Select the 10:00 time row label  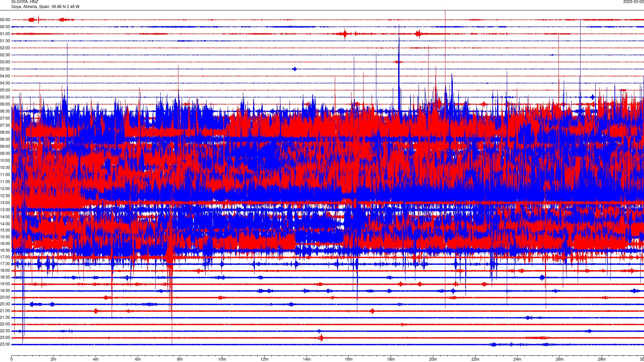5,161
